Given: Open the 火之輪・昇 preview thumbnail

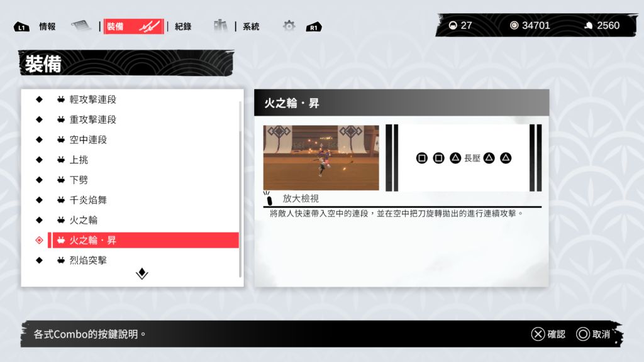Looking at the screenshot, I should click(x=321, y=158).
